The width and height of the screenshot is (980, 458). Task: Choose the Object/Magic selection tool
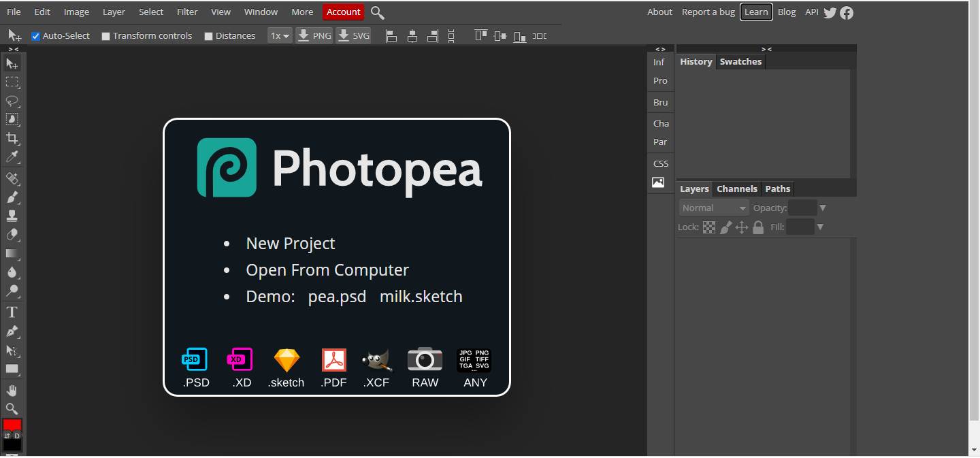[x=12, y=119]
